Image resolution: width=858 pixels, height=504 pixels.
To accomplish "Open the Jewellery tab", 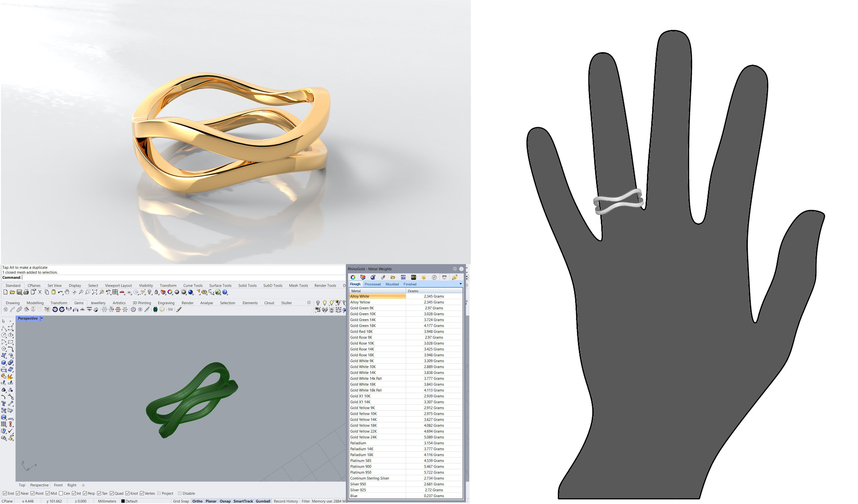I will (x=98, y=303).
